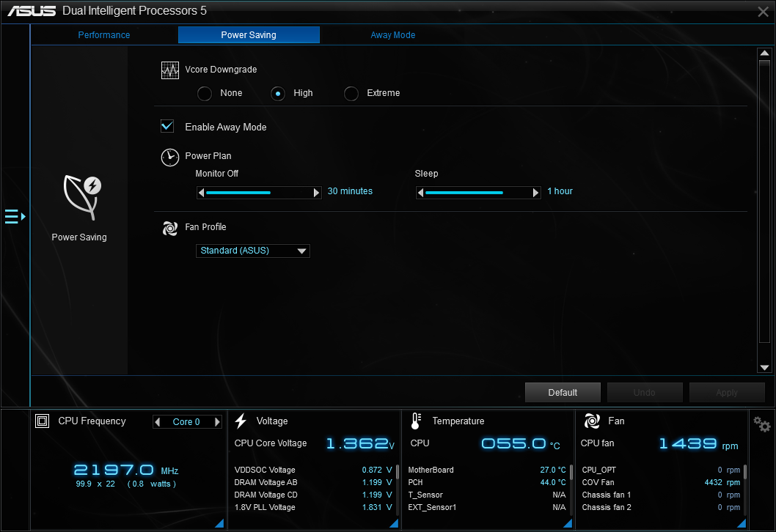Click main scrollbar up arrow
Viewport: 776px width, 532px height.
(764, 53)
